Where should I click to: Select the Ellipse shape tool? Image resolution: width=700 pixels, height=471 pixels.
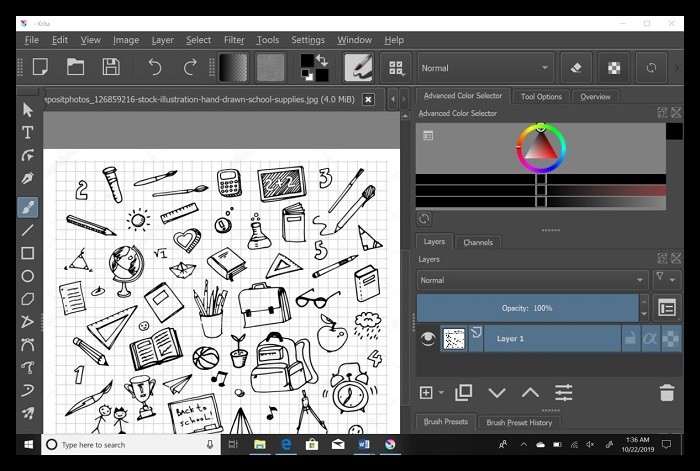coord(28,276)
